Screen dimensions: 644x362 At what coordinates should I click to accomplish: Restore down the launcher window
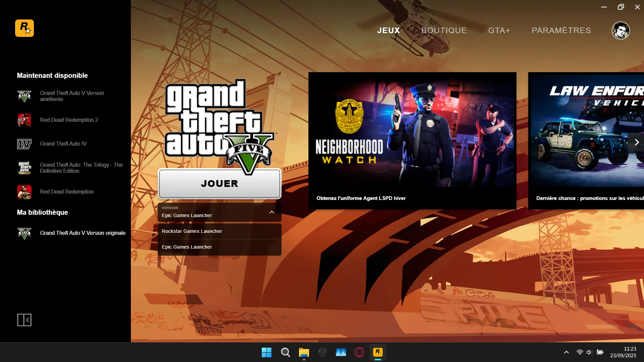621,7
